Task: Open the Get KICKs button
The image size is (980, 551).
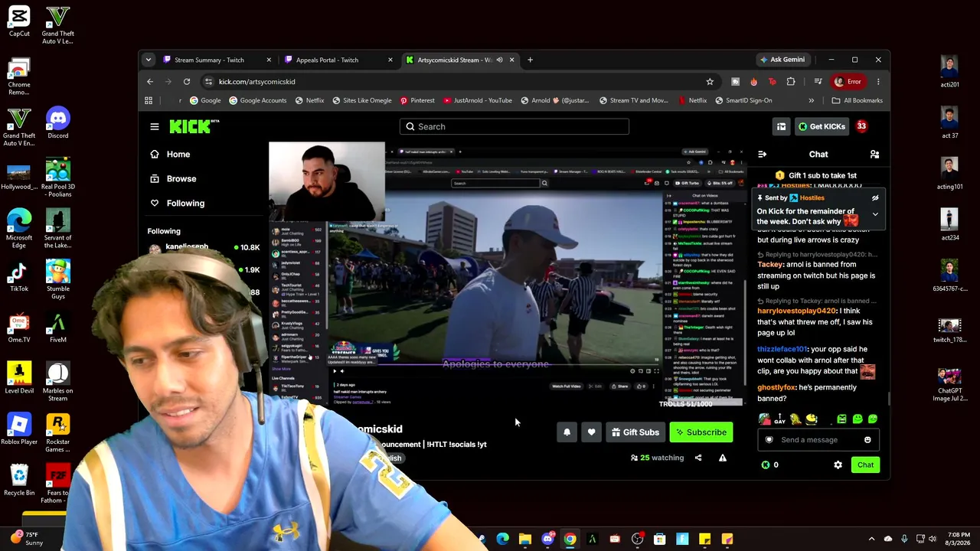Action: (822, 126)
